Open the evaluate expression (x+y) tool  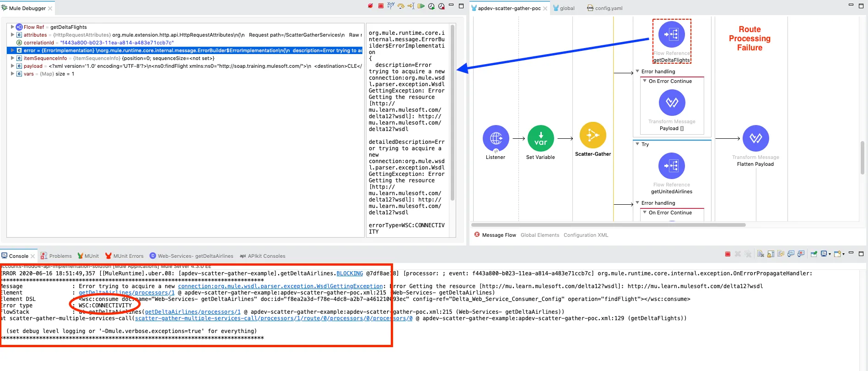(391, 5)
